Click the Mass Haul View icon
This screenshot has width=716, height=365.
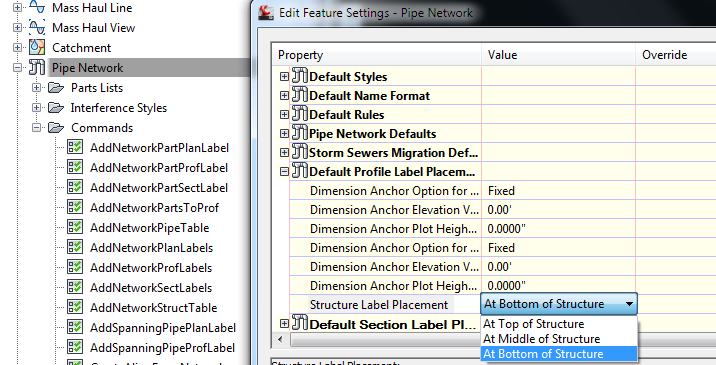coord(37,27)
